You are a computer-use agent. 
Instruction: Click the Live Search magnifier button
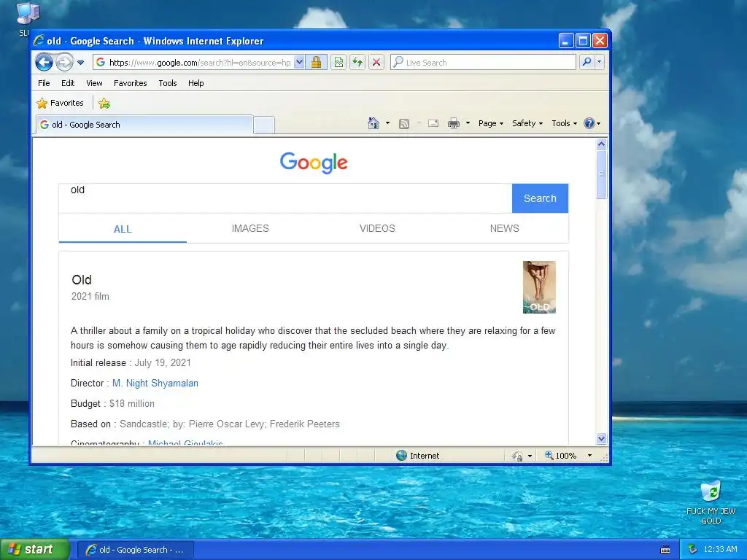587,62
